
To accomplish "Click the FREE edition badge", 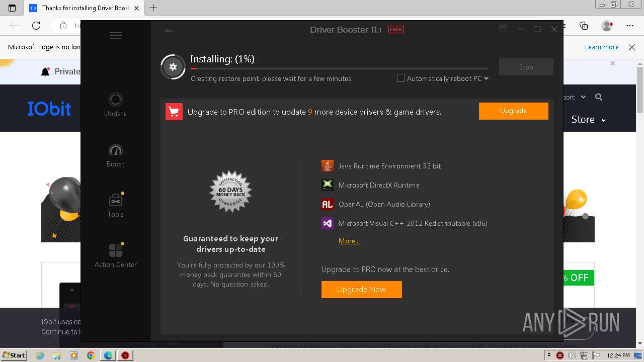I will pyautogui.click(x=396, y=30).
